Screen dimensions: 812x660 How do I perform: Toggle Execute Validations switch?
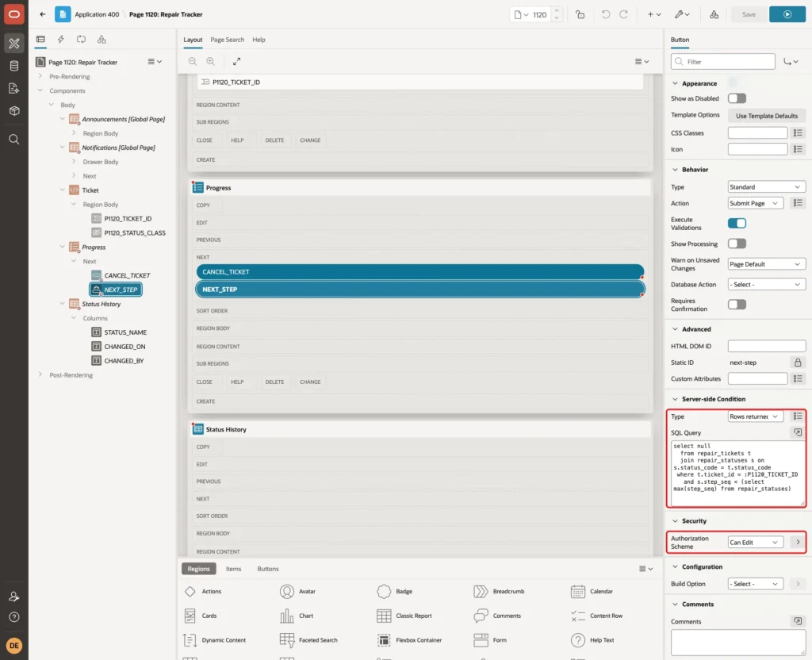(x=737, y=223)
